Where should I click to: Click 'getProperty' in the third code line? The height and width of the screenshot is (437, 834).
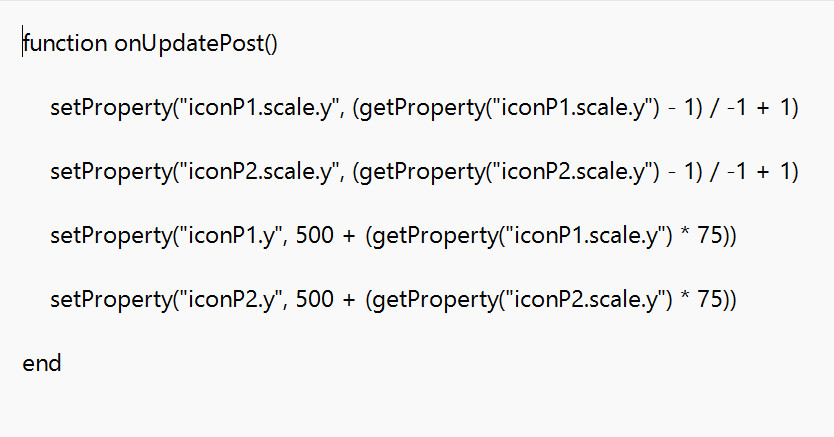coord(418,172)
